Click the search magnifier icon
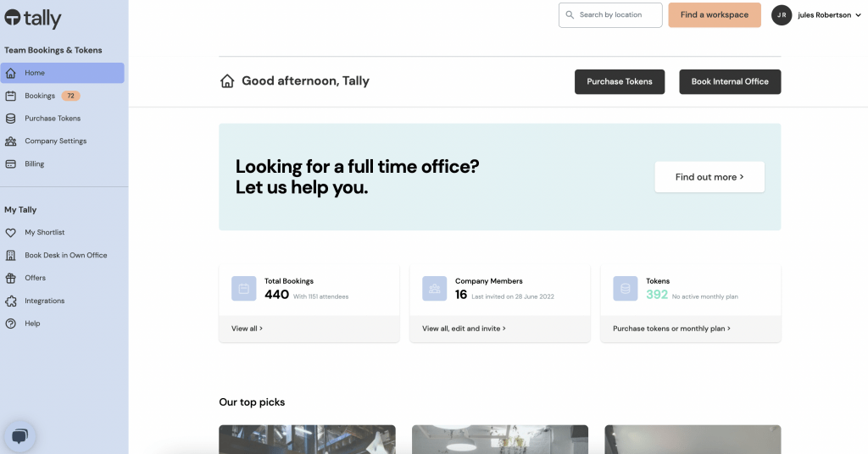 pos(570,15)
